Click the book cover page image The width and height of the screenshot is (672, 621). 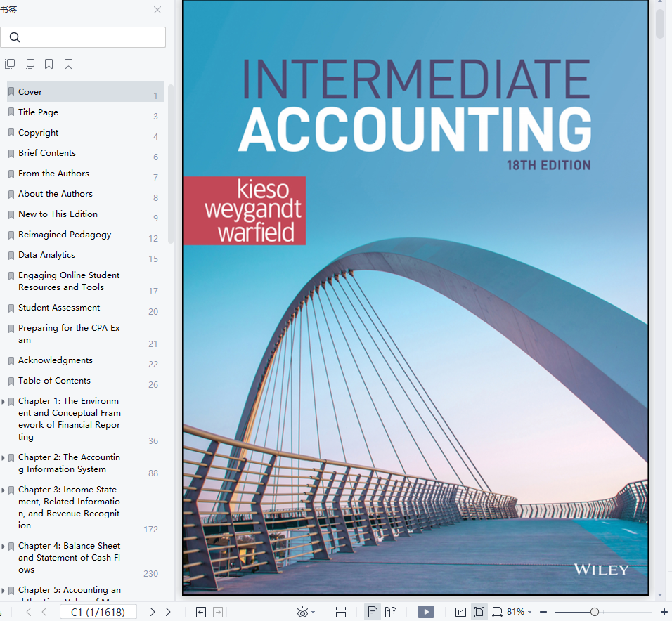415,297
